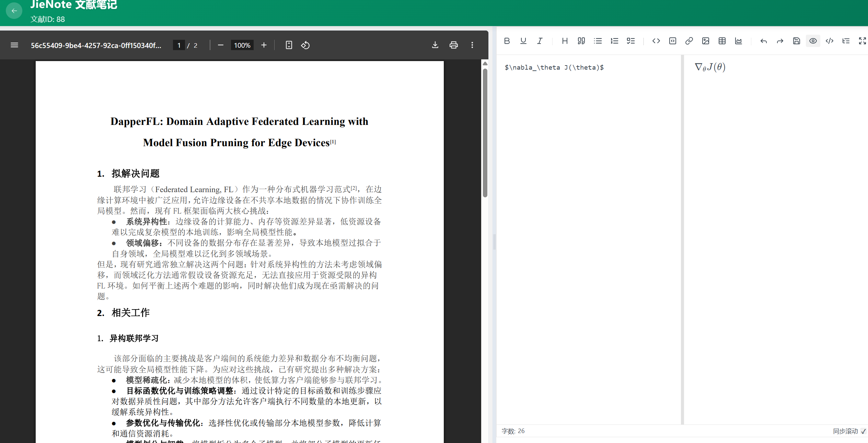Screen dimensions: 868x443
Task: Open the PDF viewer more options menu
Action: [472, 45]
